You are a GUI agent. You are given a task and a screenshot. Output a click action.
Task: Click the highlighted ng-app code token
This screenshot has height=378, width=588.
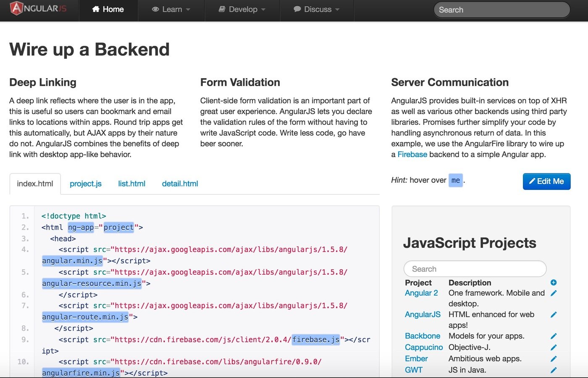click(81, 227)
